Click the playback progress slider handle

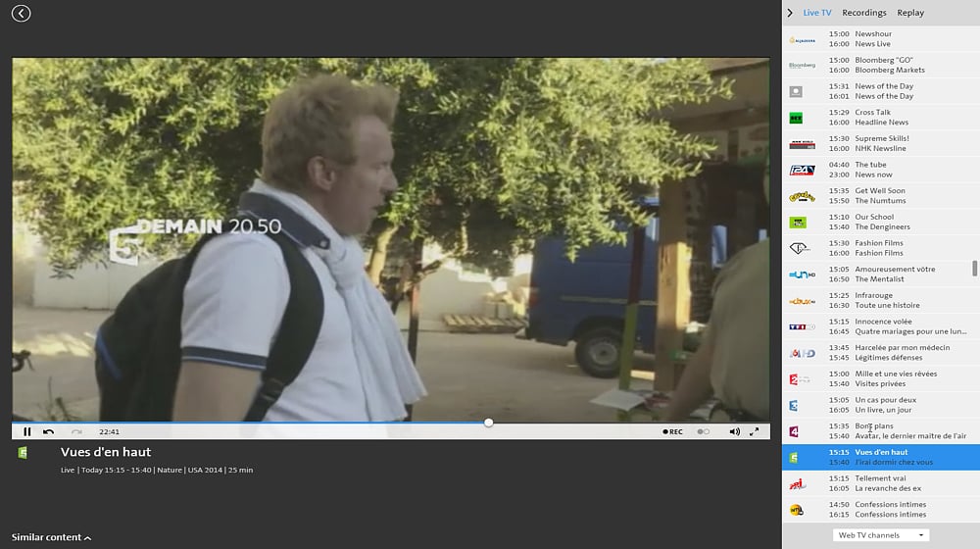[x=488, y=423]
